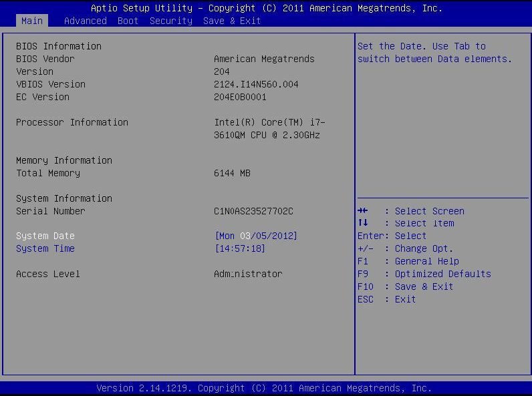Click the left-right arrows Select Screen icon
The width and height of the screenshot is (532, 396).
pos(363,211)
